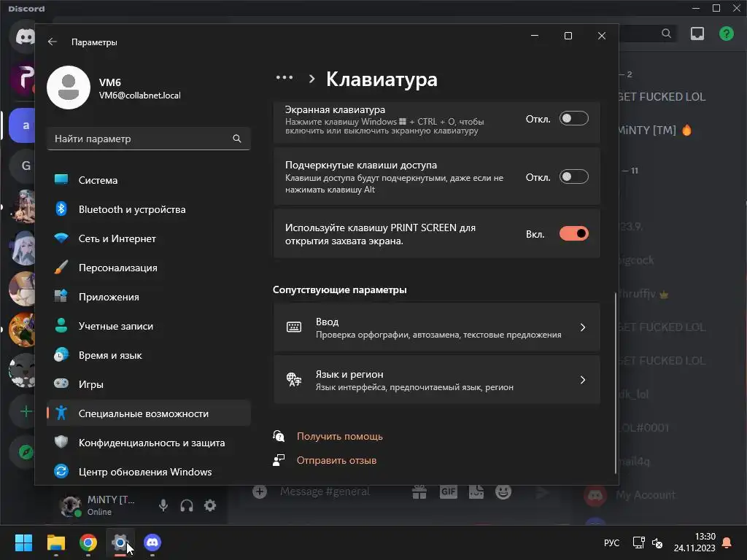Click the privacy shield icon in sidebar
The width and height of the screenshot is (747, 560).
pos(61,442)
